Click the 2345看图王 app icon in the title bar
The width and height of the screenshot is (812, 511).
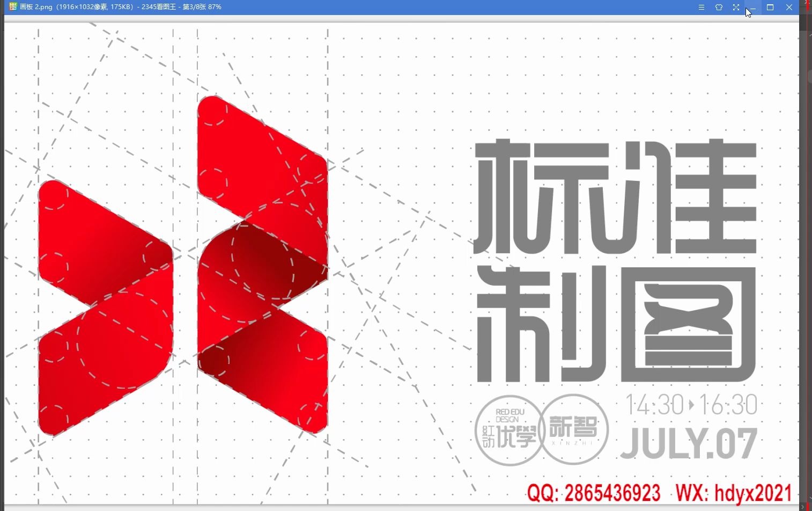(x=13, y=7)
